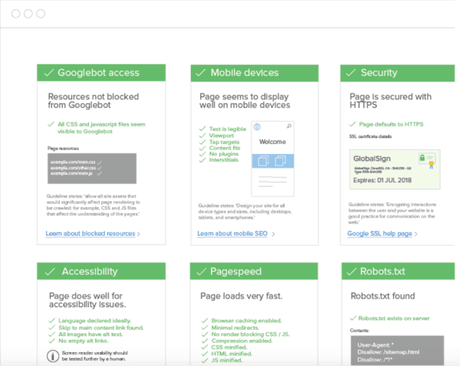460x366 pixels.
Task: Open the Google SSL help page link
Action: pyautogui.click(x=380, y=234)
